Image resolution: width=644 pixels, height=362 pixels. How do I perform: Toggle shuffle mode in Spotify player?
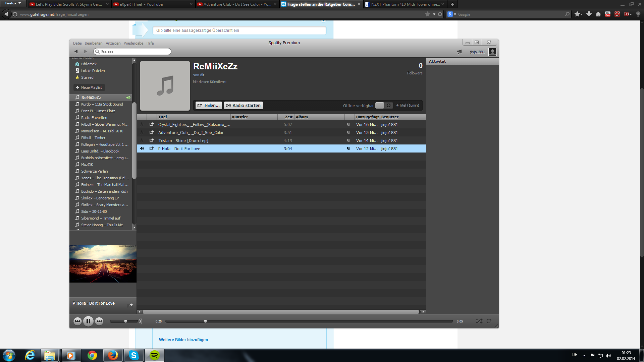(479, 321)
